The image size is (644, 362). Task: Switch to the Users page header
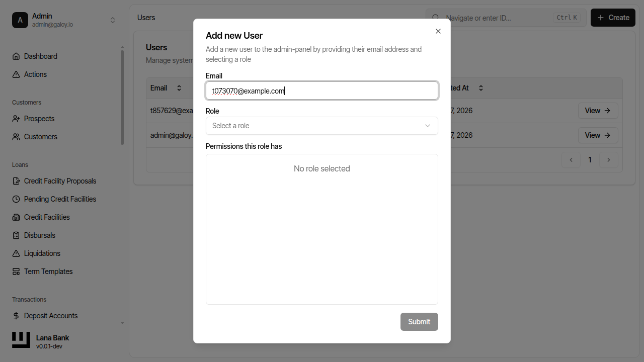[x=145, y=17]
